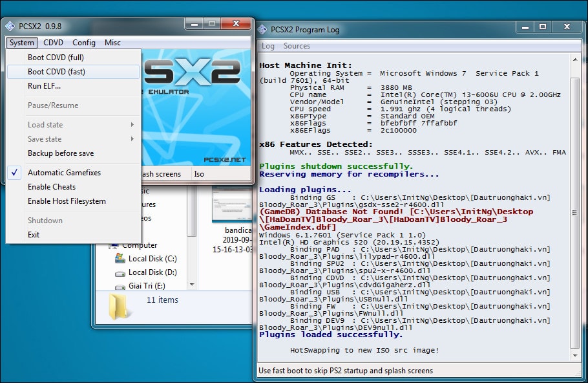Click the '11 items' text in Explorer
Screen dimensions: 588x383
(x=162, y=300)
